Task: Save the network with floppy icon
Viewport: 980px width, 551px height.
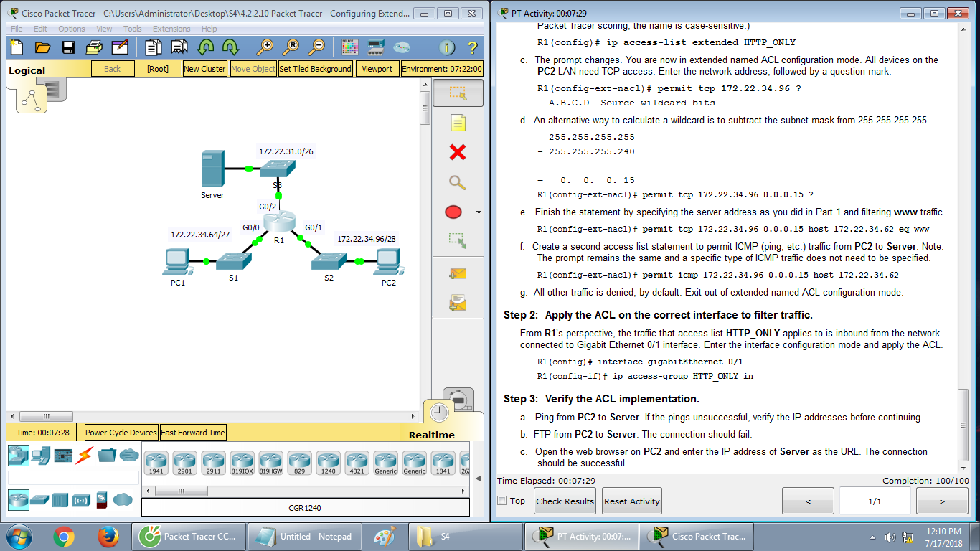Action: click(x=68, y=47)
